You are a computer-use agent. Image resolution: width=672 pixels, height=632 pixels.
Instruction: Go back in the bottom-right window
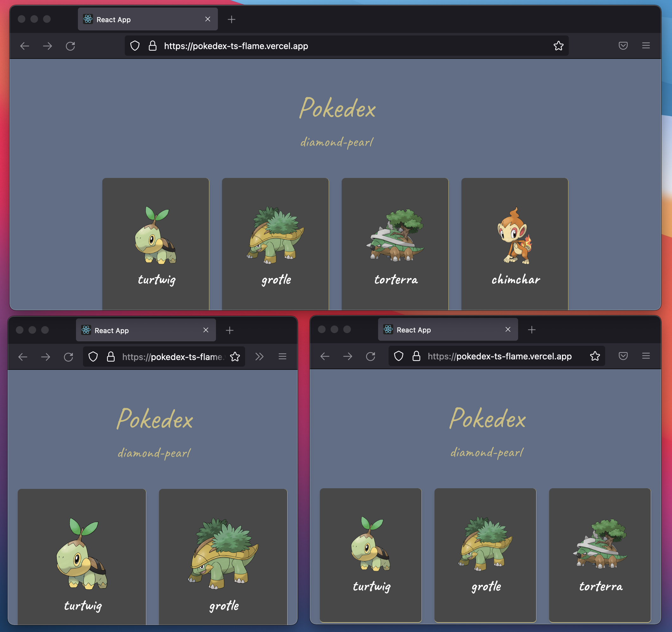(x=325, y=356)
